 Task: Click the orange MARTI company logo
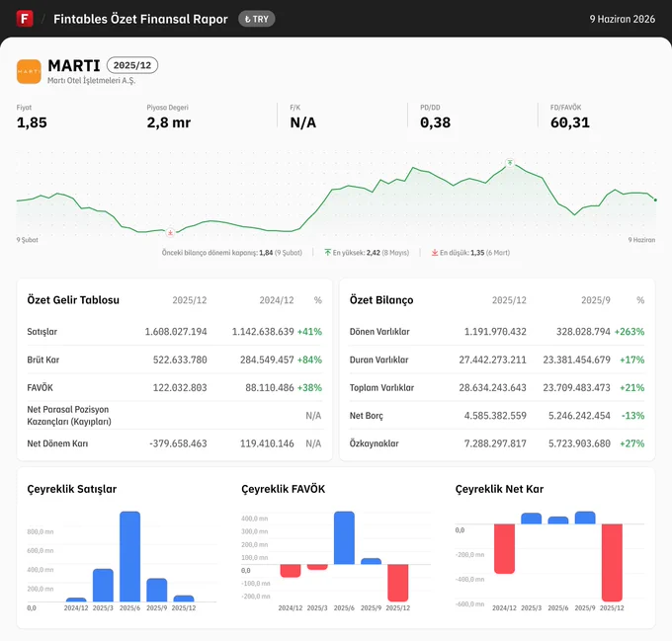click(x=29, y=71)
